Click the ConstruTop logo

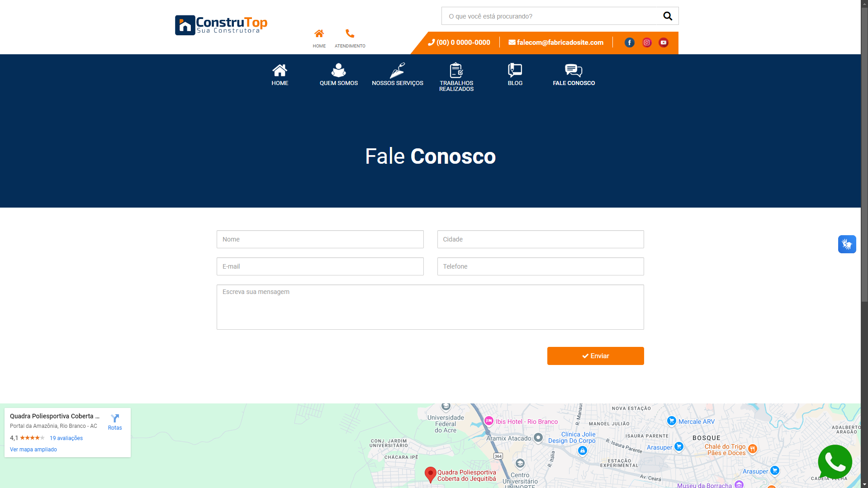(x=221, y=25)
